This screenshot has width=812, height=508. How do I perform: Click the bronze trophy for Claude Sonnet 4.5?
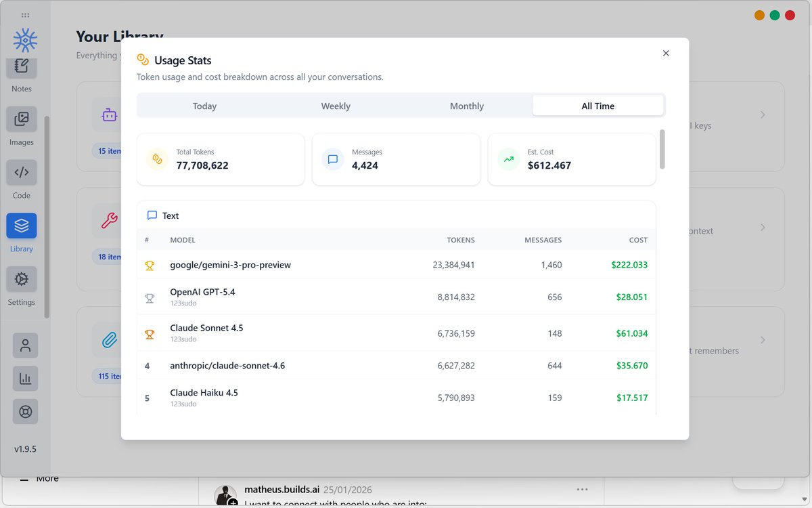(x=150, y=334)
